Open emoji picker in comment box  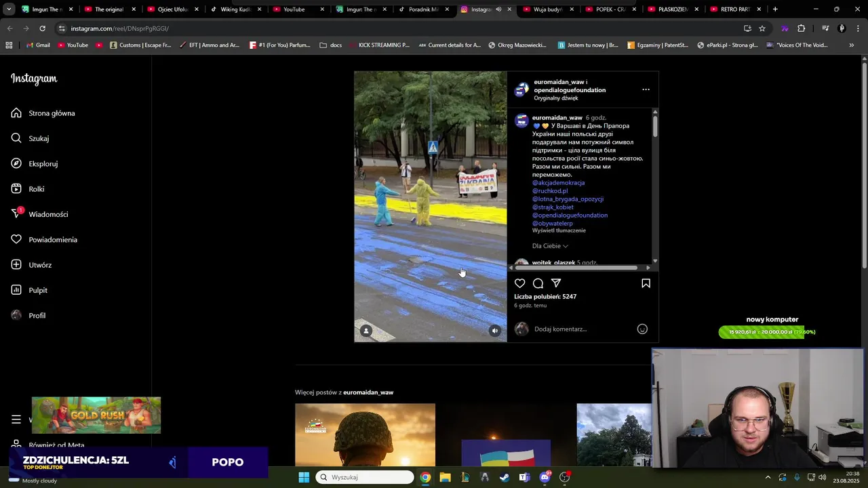(642, 329)
